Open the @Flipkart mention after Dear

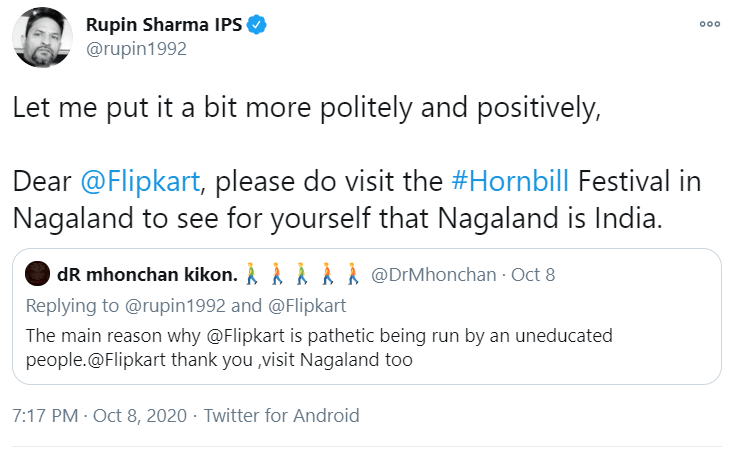142,183
